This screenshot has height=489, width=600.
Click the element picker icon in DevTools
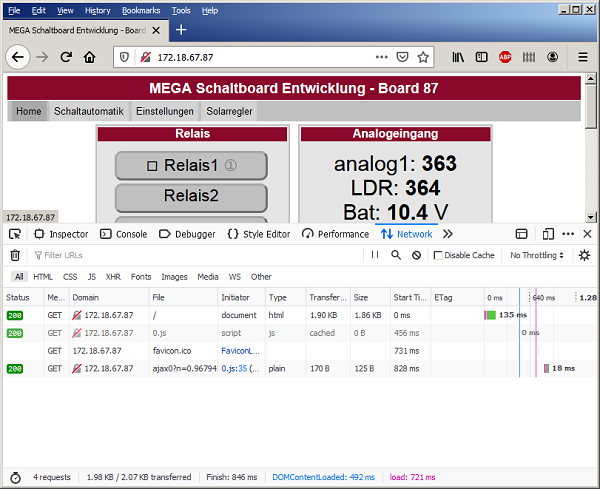pos(15,234)
